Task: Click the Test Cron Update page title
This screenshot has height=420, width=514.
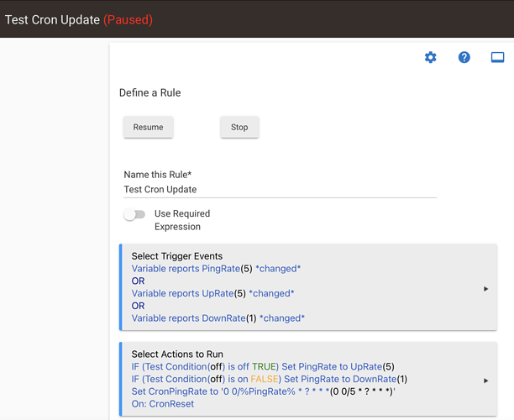Action: point(52,19)
